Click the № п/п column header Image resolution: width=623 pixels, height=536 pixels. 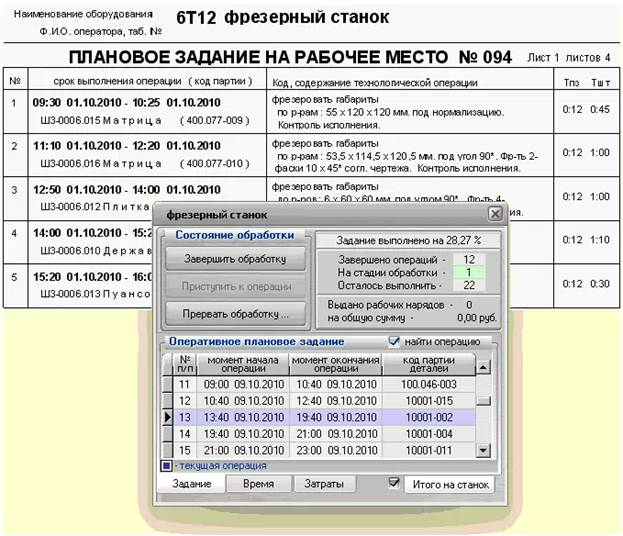coord(185,364)
